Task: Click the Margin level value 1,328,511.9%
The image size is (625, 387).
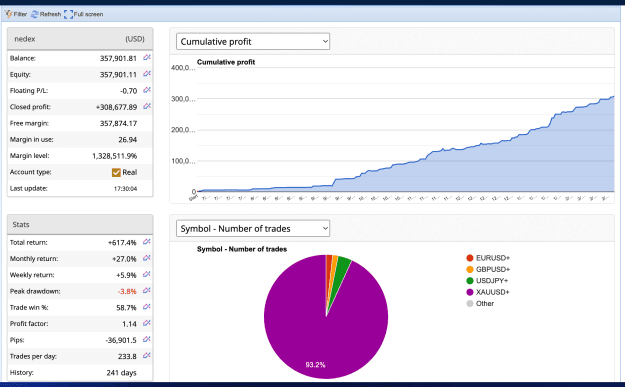Action: click(x=114, y=156)
